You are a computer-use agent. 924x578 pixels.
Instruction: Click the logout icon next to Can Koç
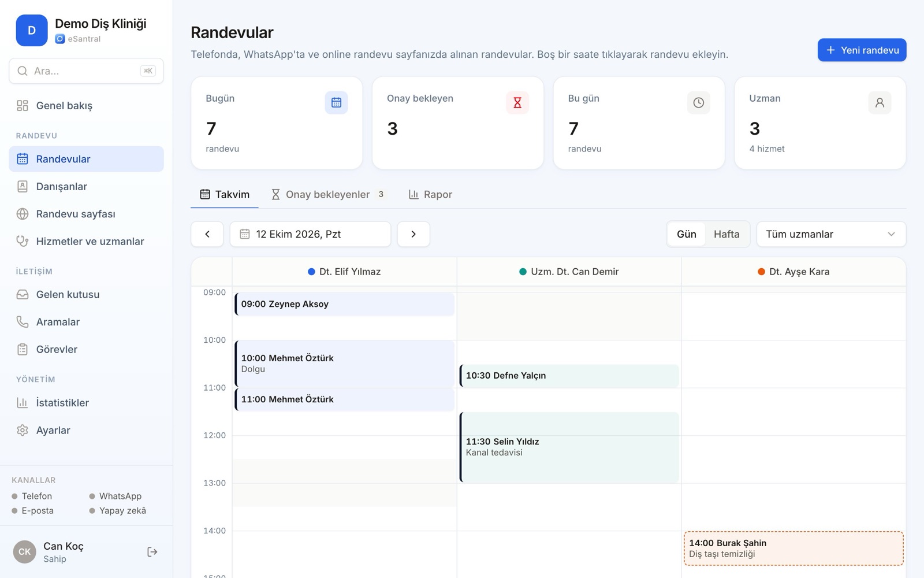[152, 552]
